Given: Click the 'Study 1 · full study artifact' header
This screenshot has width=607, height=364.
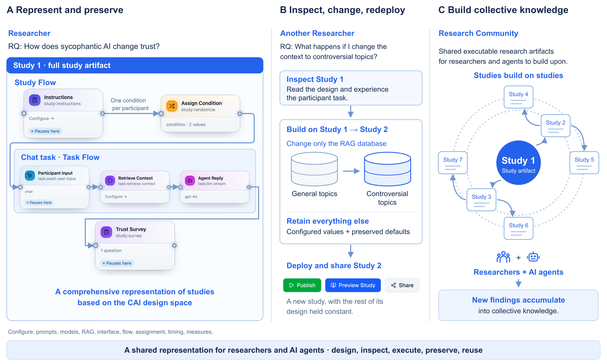Looking at the screenshot, I should click(135, 65).
